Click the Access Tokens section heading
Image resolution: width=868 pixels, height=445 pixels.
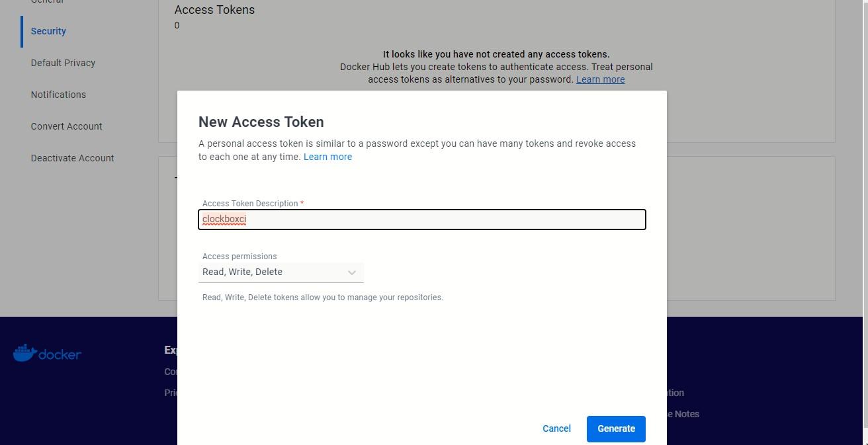point(214,10)
